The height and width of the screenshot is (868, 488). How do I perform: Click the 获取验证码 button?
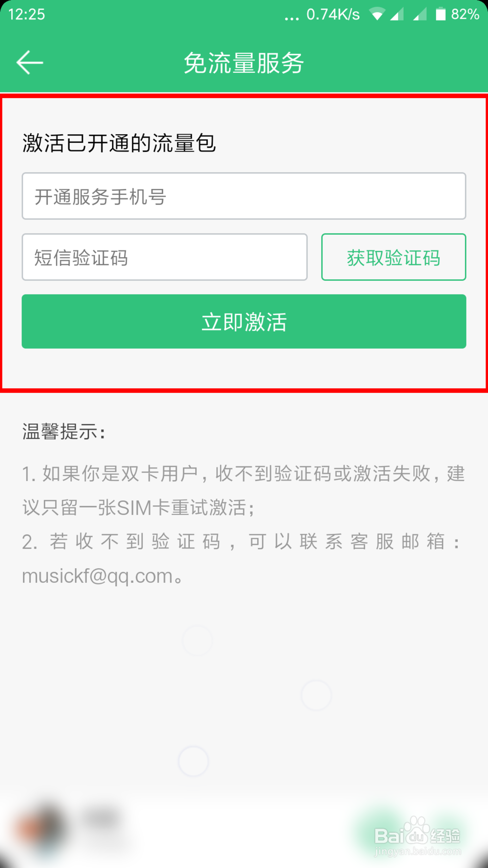tap(394, 257)
